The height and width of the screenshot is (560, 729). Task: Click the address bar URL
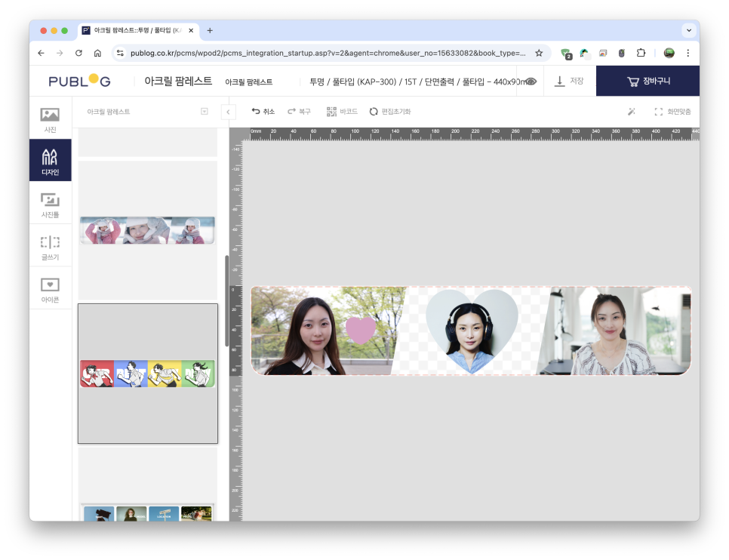click(x=328, y=53)
